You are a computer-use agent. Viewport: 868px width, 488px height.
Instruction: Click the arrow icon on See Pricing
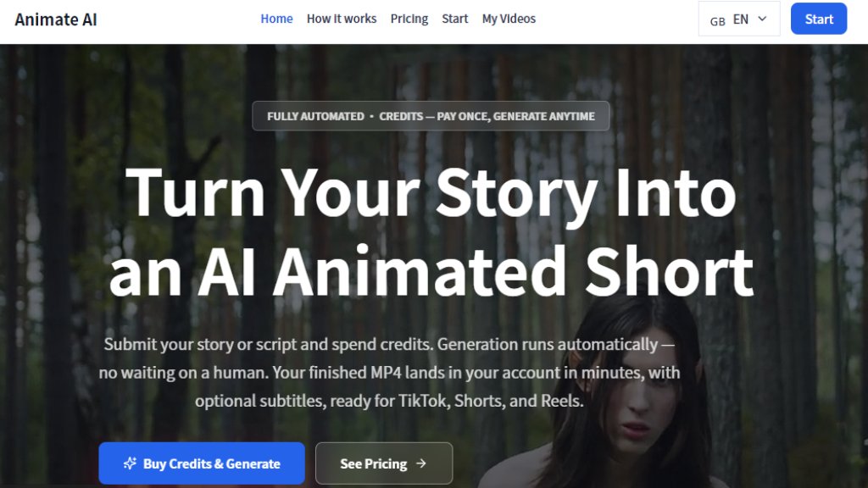[421, 463]
